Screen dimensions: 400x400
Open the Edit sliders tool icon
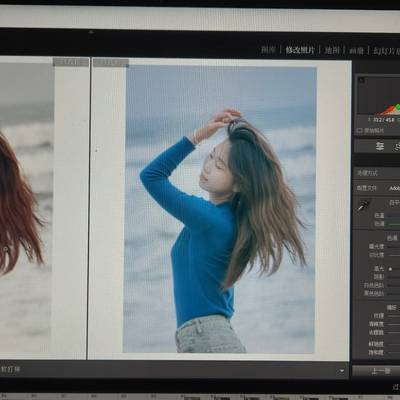coord(380,146)
